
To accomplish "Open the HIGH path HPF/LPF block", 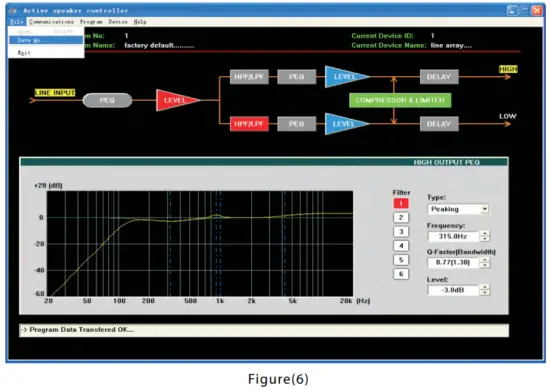I will pyautogui.click(x=249, y=77).
